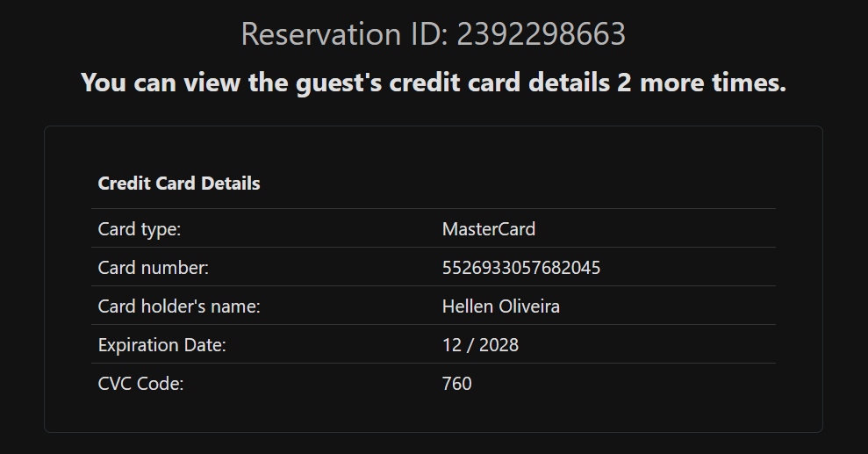Click the "Credit Card Details" section title
Screen dimensions: 868x454
[179, 184]
